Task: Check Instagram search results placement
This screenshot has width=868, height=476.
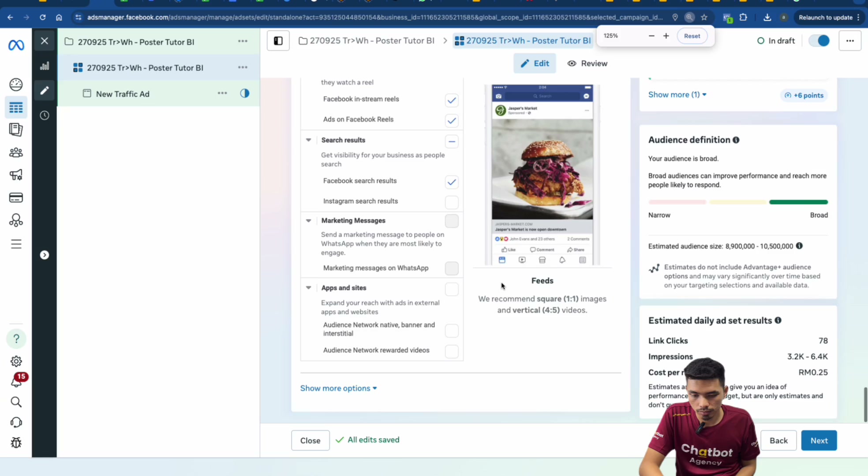Action: (451, 202)
